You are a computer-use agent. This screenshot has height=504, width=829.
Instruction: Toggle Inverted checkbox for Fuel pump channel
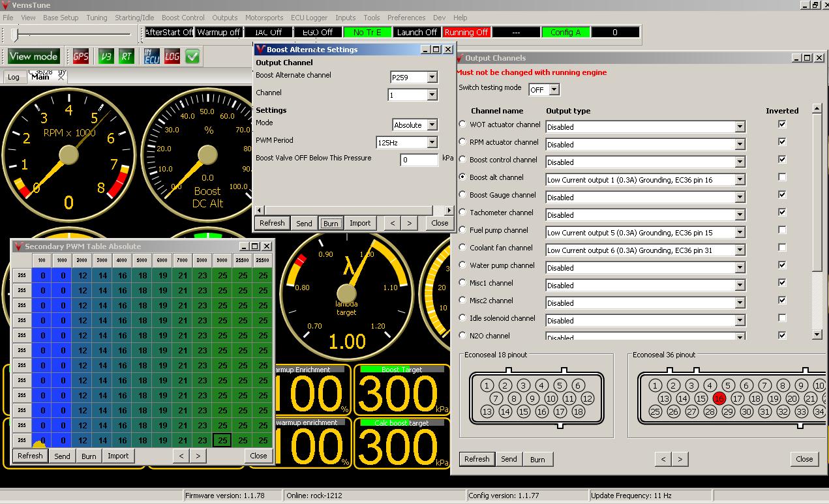(x=782, y=230)
